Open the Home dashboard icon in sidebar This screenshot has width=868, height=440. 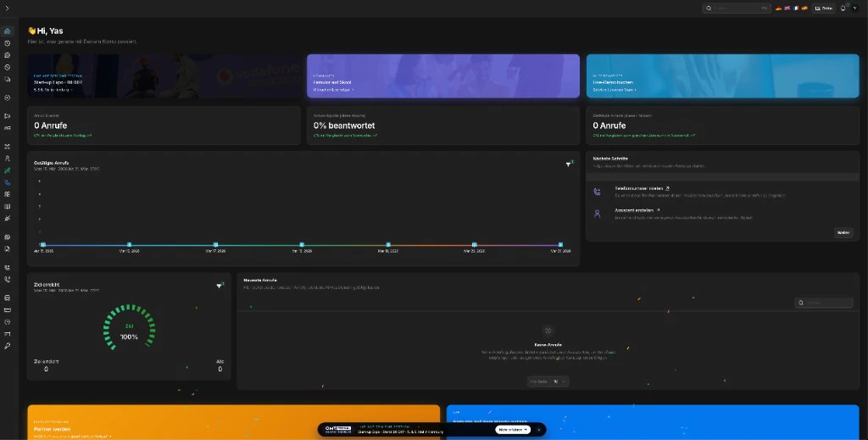tap(7, 31)
